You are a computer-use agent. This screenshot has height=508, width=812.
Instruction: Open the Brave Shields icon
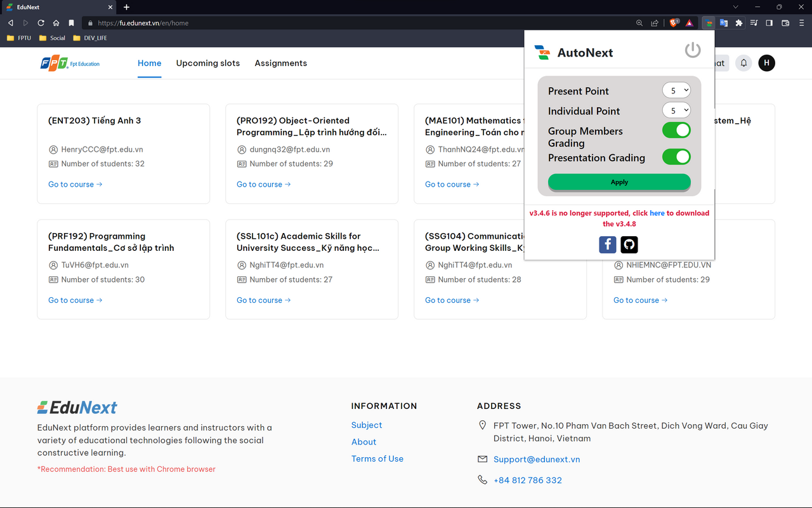click(x=674, y=23)
